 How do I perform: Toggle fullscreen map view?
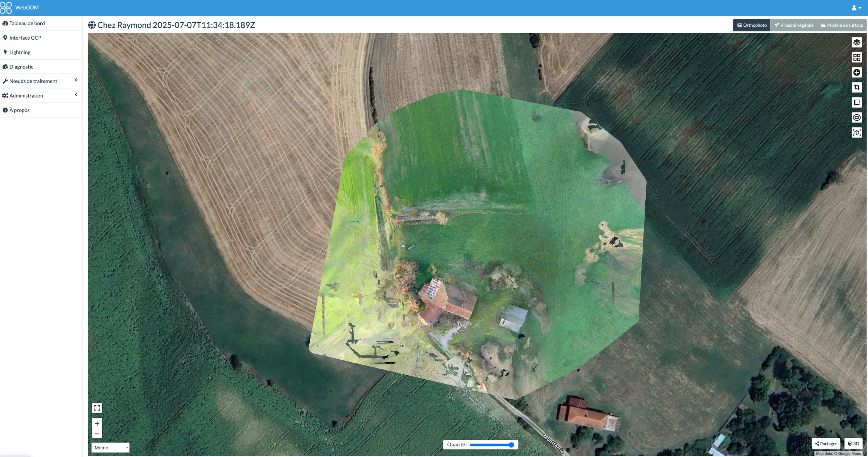(x=97, y=408)
